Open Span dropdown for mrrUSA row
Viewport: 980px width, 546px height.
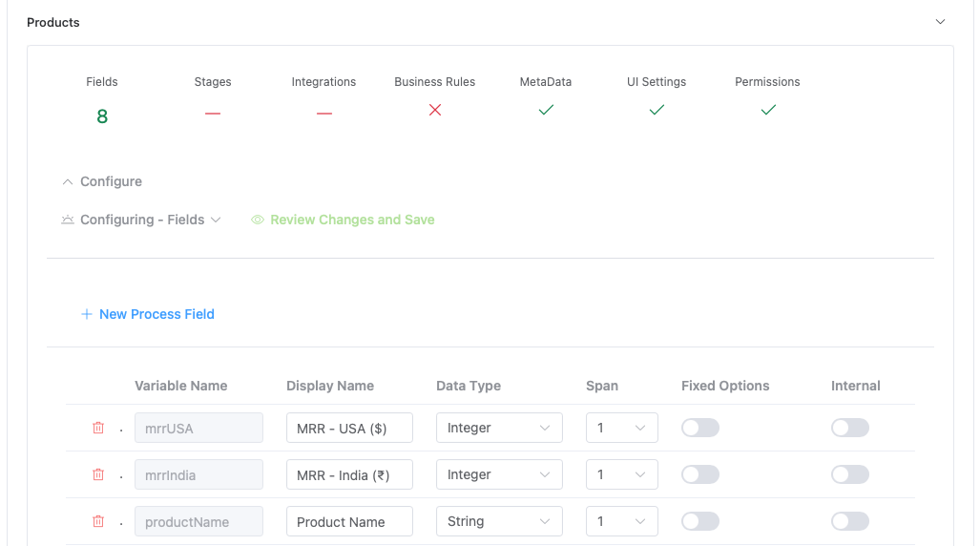point(622,428)
